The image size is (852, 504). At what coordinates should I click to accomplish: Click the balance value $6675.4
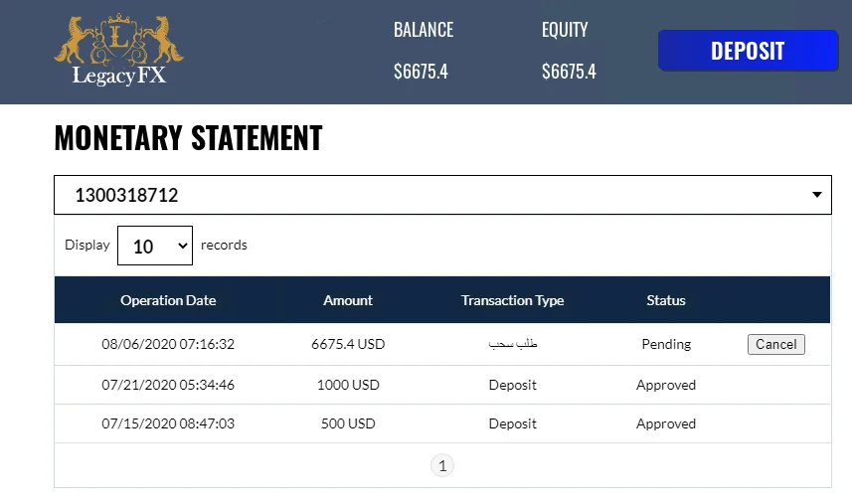(422, 72)
